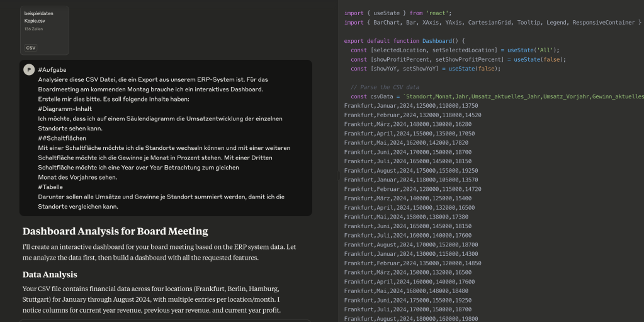Click the '// Parse the CSV data' comment
The width and height of the screenshot is (644, 322).
tap(385, 87)
